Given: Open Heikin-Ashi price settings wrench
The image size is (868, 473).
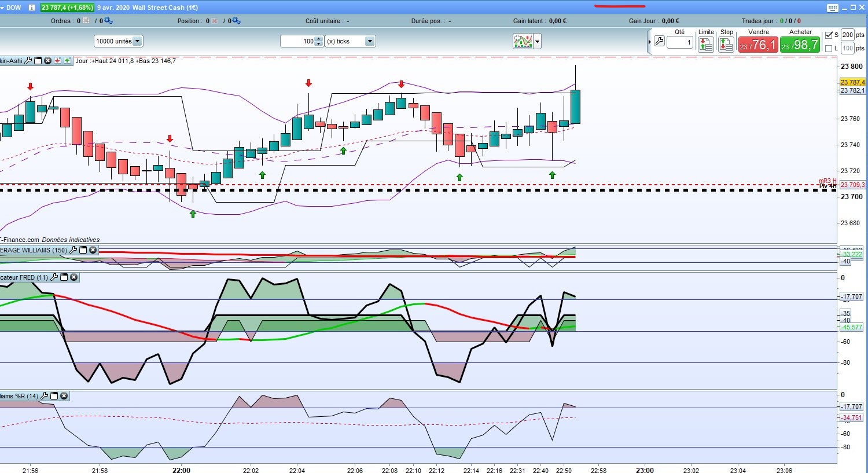Looking at the screenshot, I should point(28,60).
